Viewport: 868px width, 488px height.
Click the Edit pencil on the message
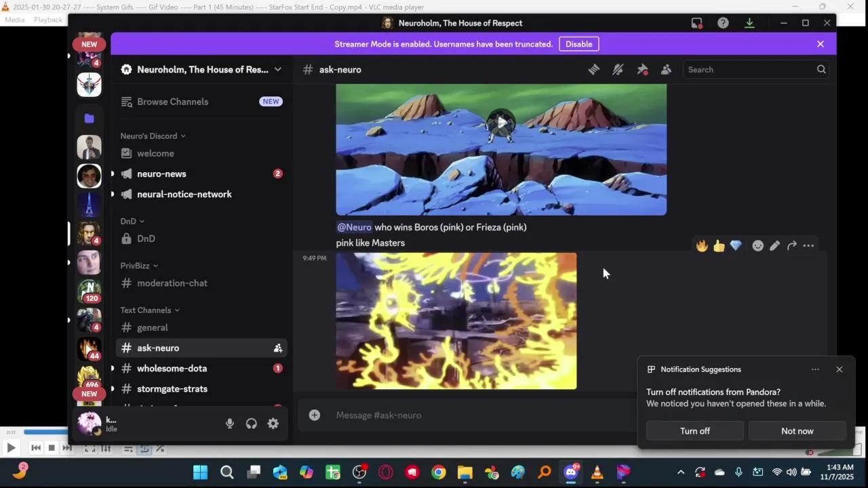tap(774, 246)
